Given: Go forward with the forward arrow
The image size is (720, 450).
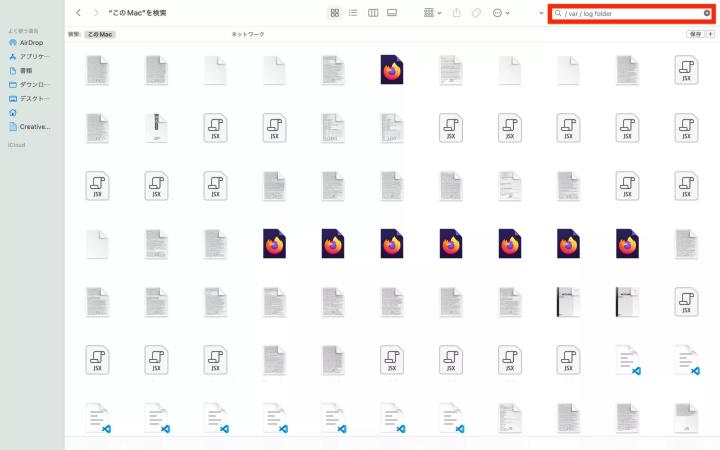Looking at the screenshot, I should click(96, 13).
